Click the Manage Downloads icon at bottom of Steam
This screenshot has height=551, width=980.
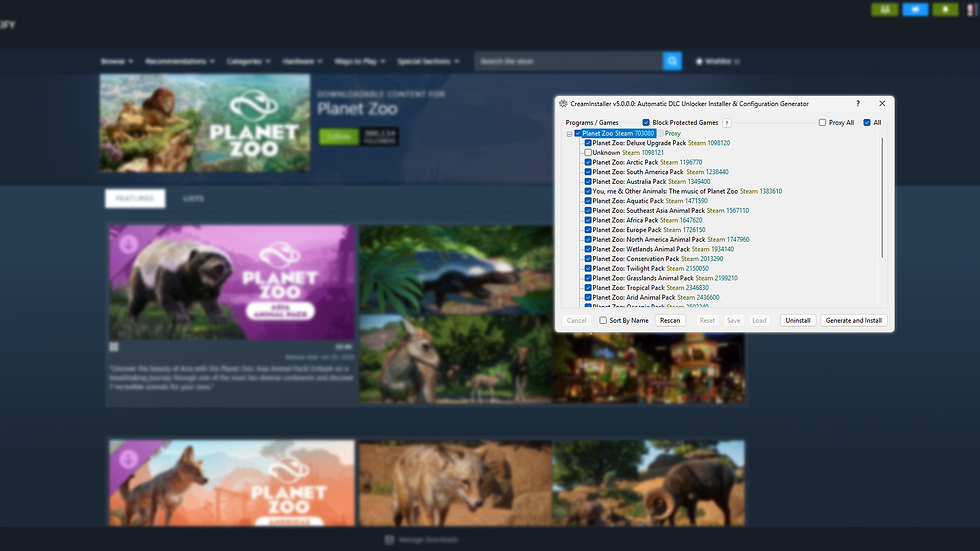click(389, 540)
